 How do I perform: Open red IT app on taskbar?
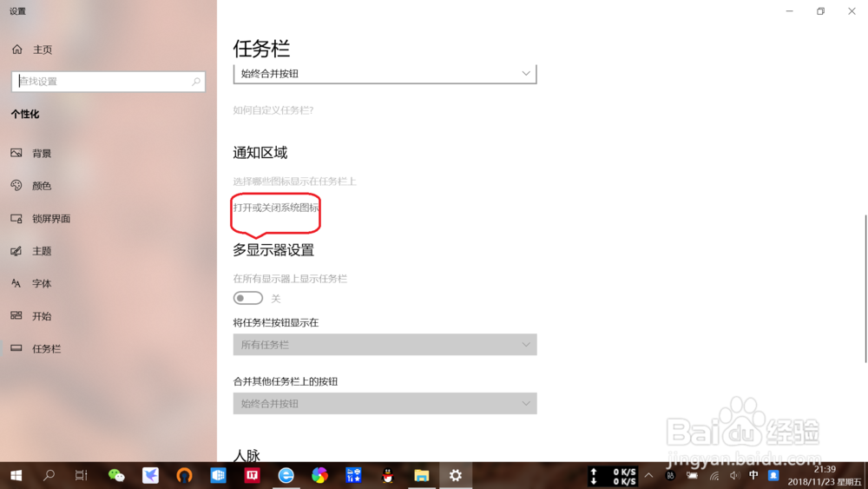pos(252,475)
